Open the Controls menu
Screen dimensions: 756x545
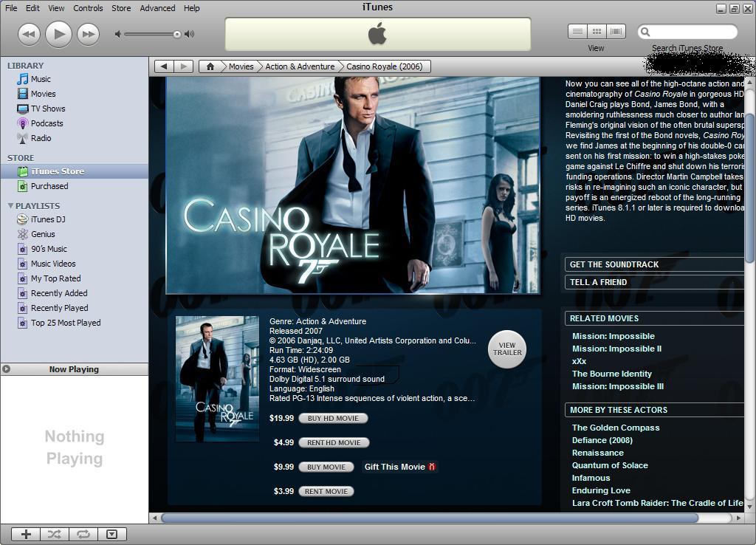coord(89,8)
